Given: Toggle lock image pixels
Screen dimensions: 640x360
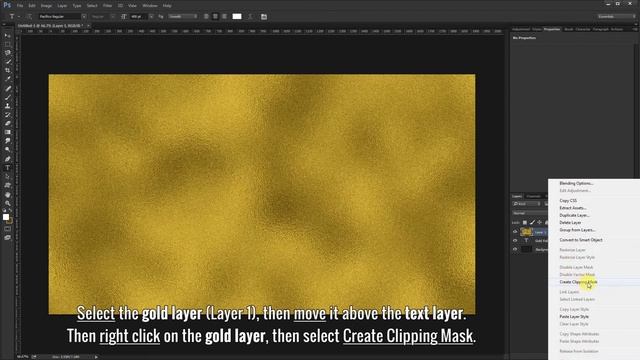Looking at the screenshot, I should pyautogui.click(x=532, y=222).
